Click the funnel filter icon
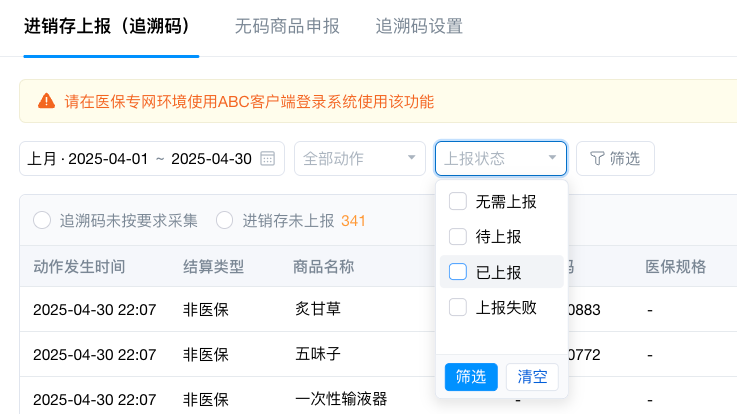Screen dimensions: 737x414 point(597,158)
